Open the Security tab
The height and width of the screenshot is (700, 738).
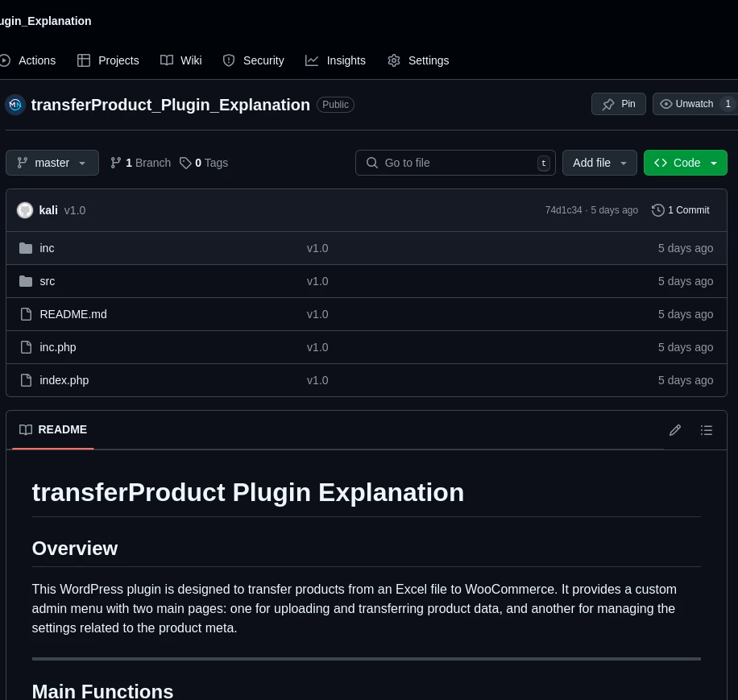click(254, 60)
